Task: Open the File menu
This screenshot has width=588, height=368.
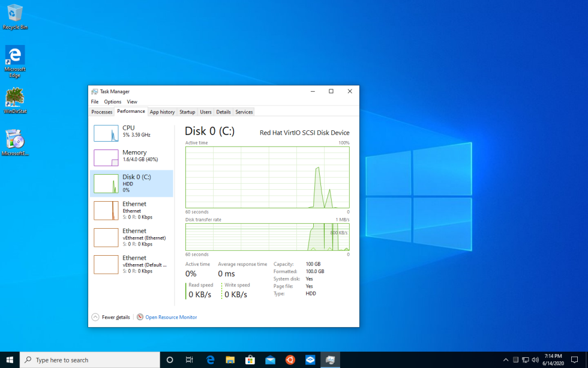Action: tap(94, 101)
